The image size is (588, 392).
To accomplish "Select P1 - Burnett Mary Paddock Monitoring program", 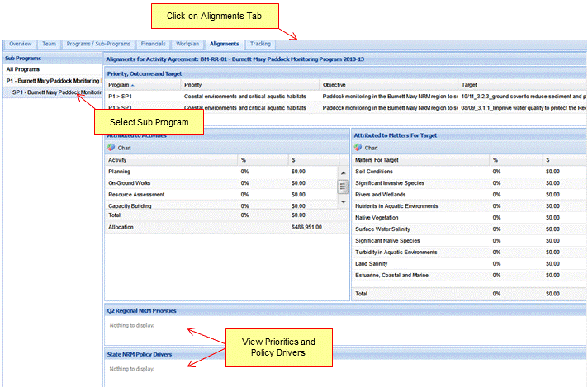I will [52, 81].
